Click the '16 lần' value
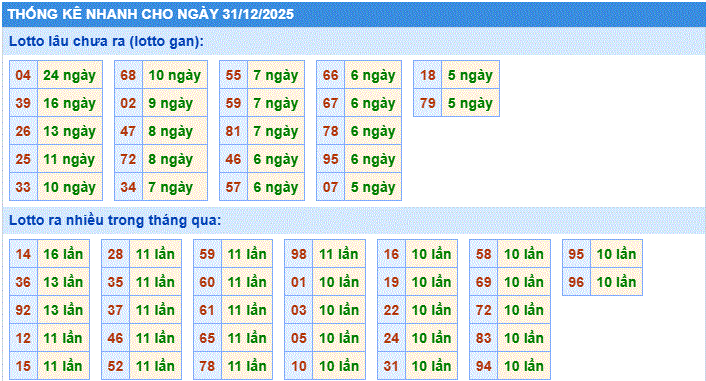The width and height of the screenshot is (706, 381). tap(63, 254)
